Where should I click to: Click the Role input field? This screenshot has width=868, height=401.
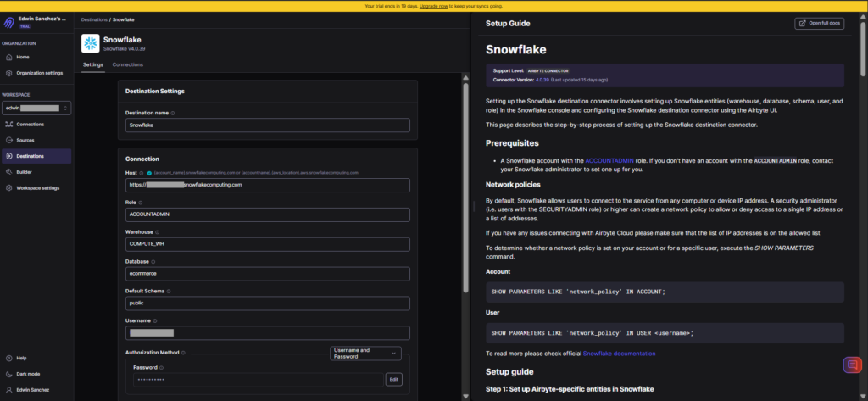(x=268, y=214)
